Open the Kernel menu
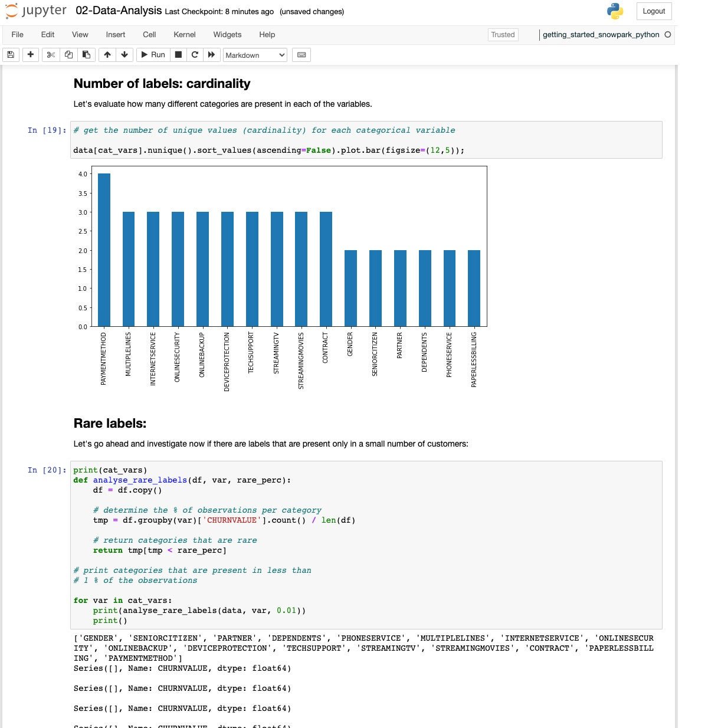Screen dimensions: 708x728 click(184, 35)
